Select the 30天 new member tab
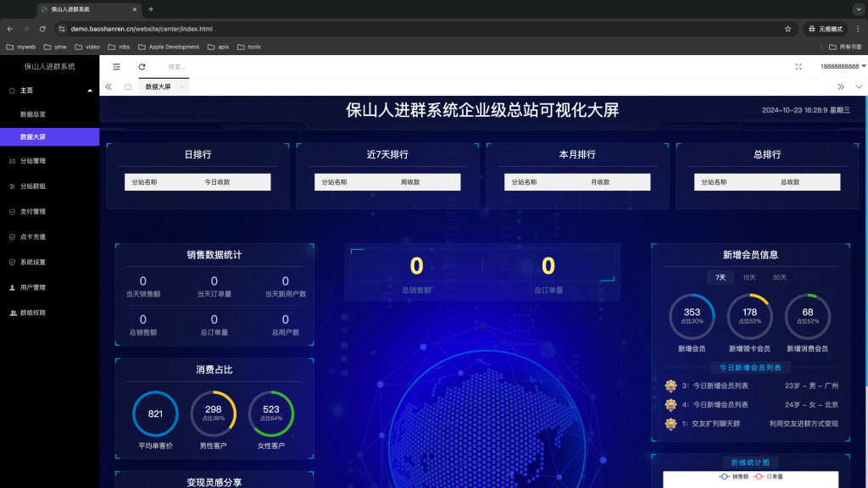 point(780,277)
